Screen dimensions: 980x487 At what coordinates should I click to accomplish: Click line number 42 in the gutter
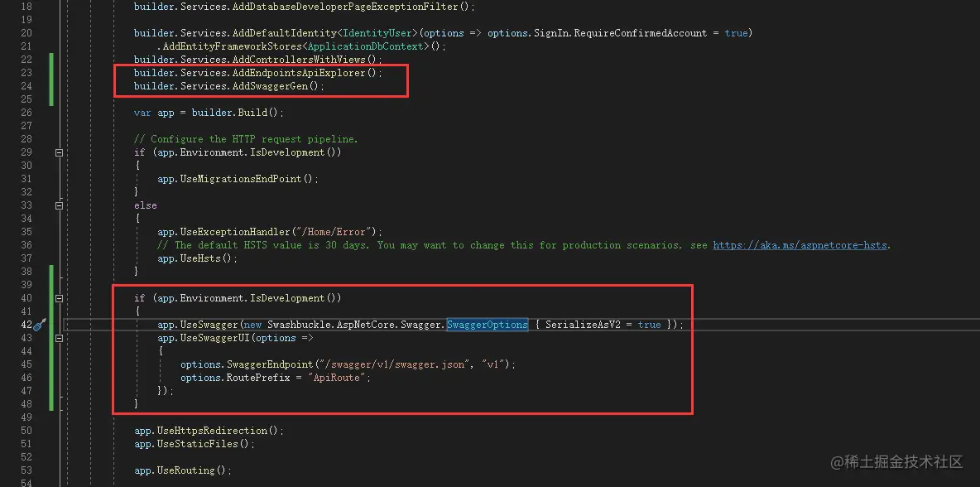pyautogui.click(x=26, y=325)
